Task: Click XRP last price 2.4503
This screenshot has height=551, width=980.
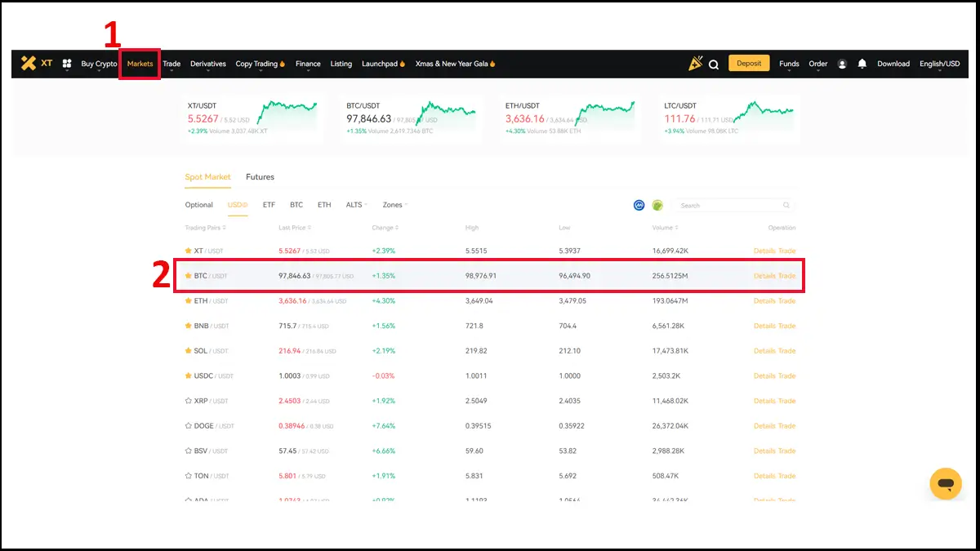Action: 292,401
